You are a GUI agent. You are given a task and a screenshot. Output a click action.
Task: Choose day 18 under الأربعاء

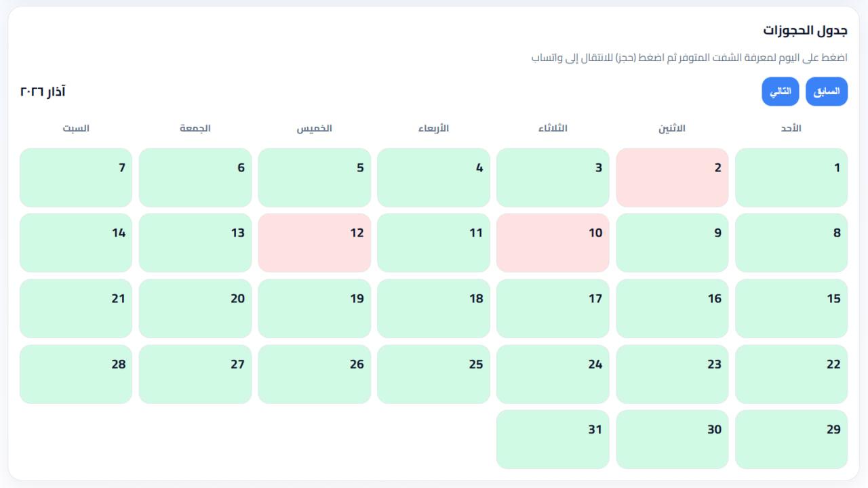click(x=433, y=308)
